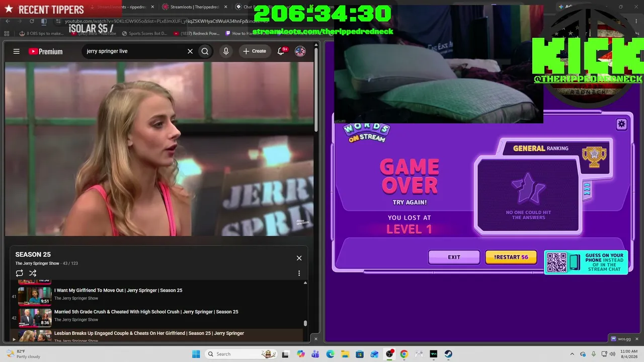Open playlist three-dot options menu
The height and width of the screenshot is (362, 644).
tap(299, 273)
